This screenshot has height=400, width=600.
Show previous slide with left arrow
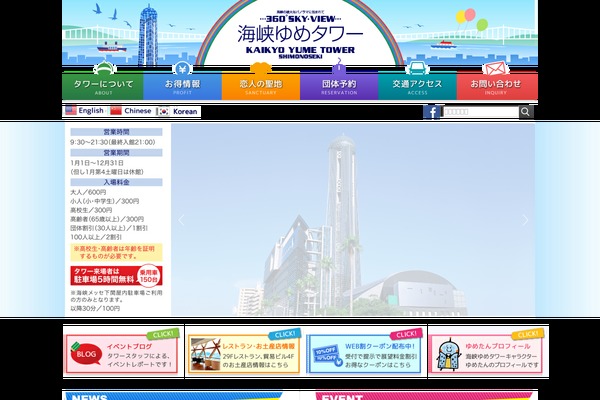click(181, 220)
